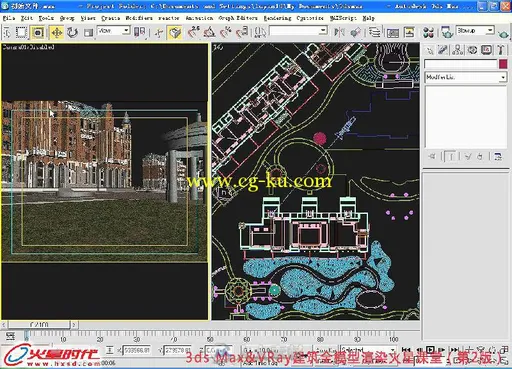Open the File menu

[9, 18]
